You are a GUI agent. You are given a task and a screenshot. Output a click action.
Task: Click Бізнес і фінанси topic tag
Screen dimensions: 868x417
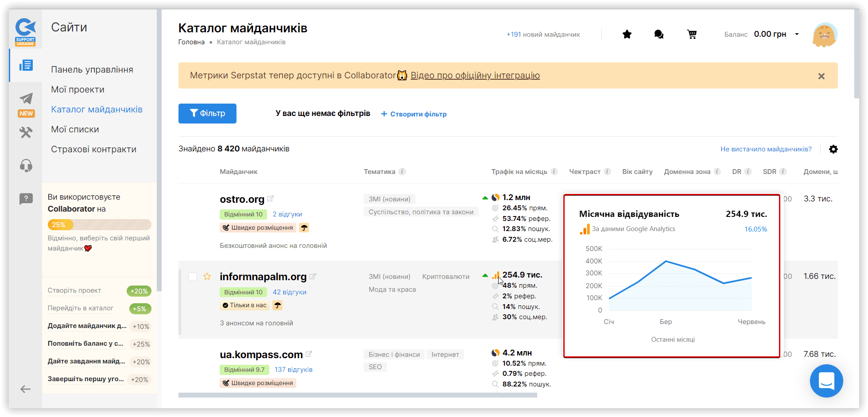[x=394, y=355]
